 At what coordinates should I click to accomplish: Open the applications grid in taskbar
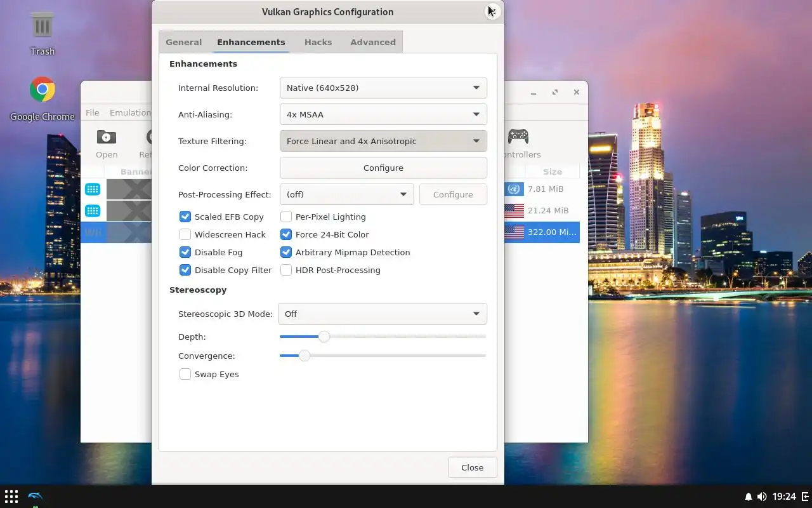point(11,497)
